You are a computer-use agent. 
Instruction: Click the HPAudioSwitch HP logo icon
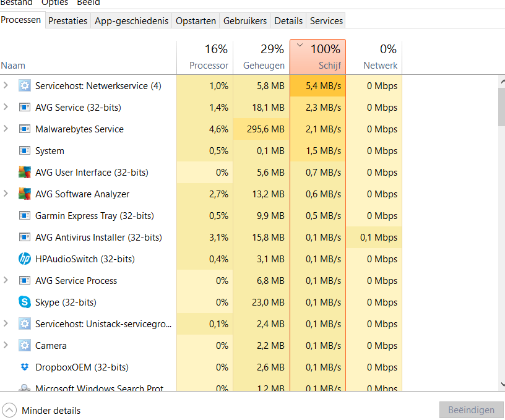click(x=25, y=259)
